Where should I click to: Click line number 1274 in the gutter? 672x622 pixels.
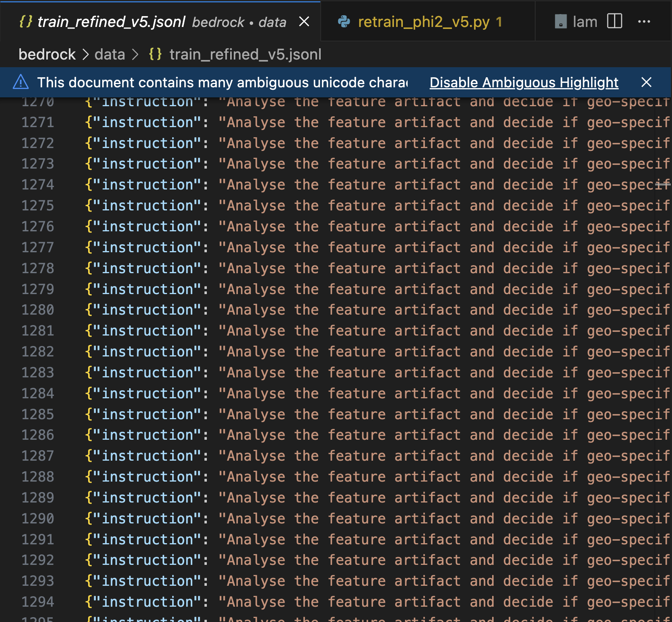point(37,185)
